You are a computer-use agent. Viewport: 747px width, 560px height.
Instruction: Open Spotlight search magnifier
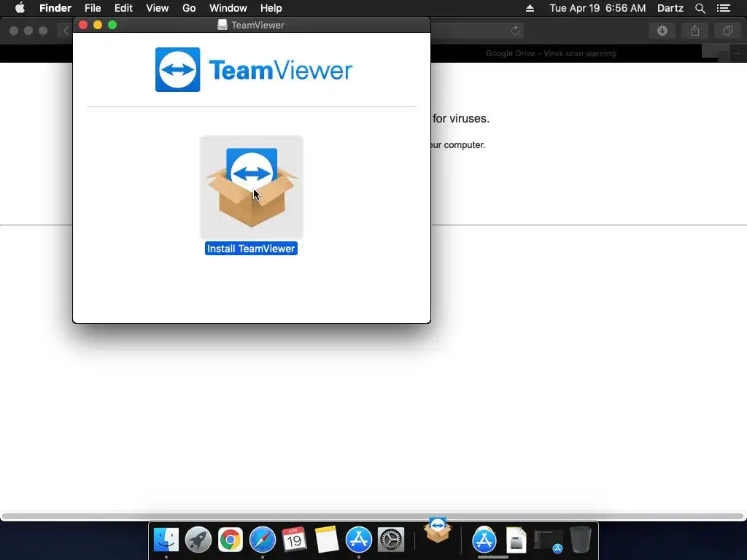tap(700, 8)
